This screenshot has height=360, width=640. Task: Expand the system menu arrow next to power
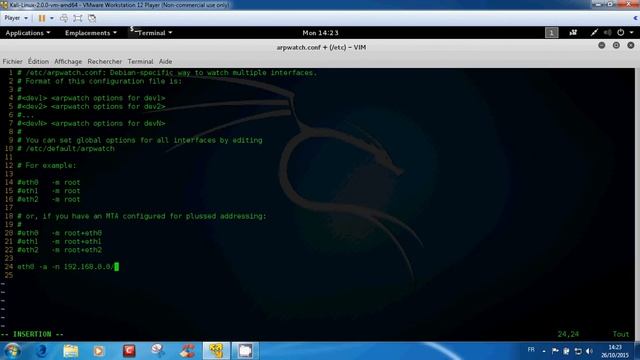pos(631,33)
